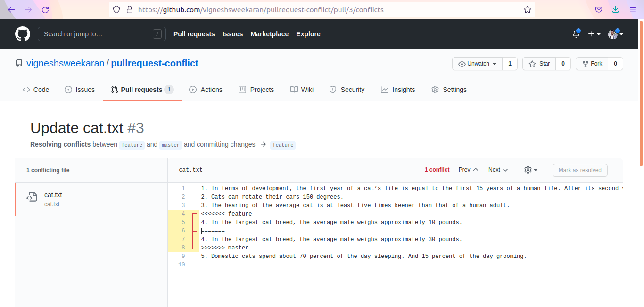Image resolution: width=644 pixels, height=307 pixels.
Task: Click line number 9 in gutter
Action: [x=183, y=256]
